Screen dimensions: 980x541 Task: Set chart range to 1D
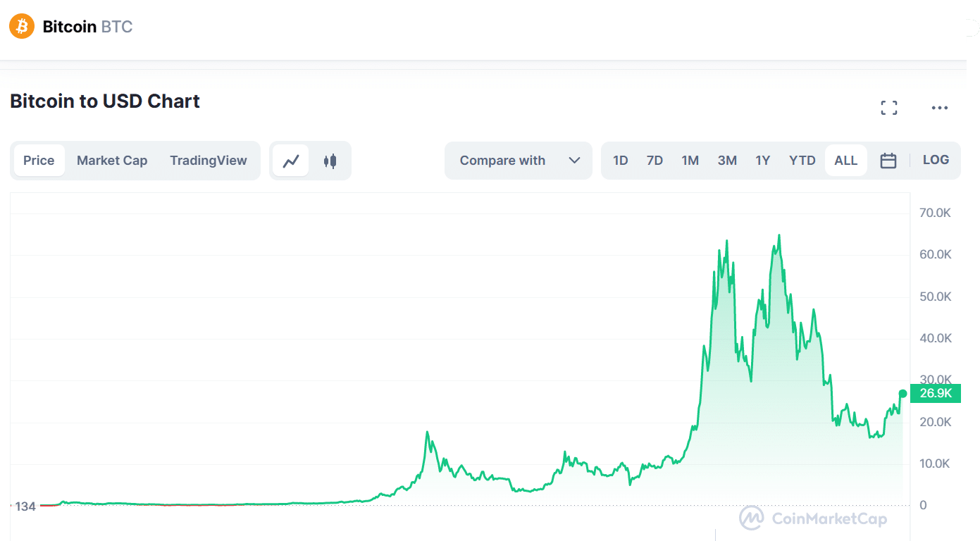point(620,161)
